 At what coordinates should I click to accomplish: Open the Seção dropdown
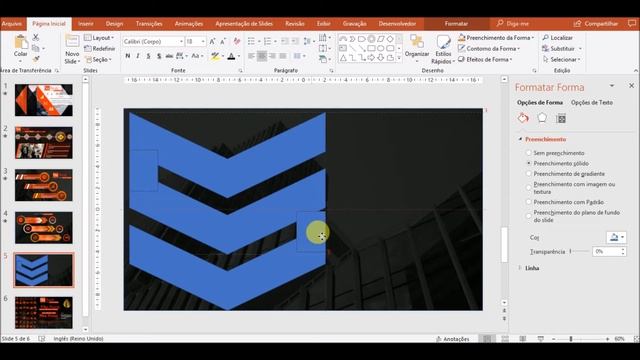(98, 59)
